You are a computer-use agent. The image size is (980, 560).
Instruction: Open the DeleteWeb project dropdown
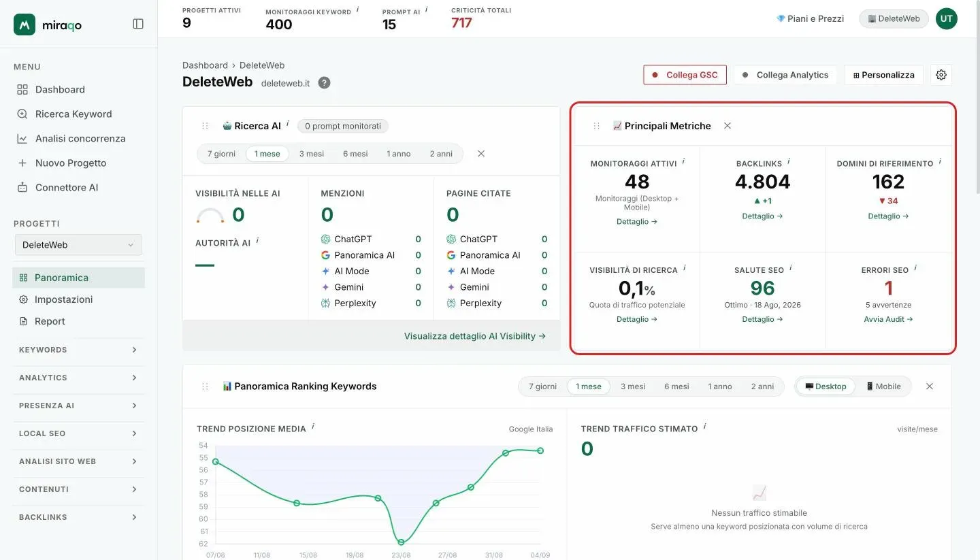pos(78,245)
